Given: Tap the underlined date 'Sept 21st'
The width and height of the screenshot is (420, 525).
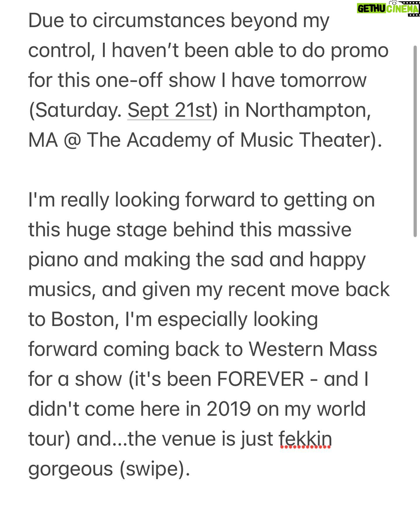Looking at the screenshot, I should (x=170, y=111).
